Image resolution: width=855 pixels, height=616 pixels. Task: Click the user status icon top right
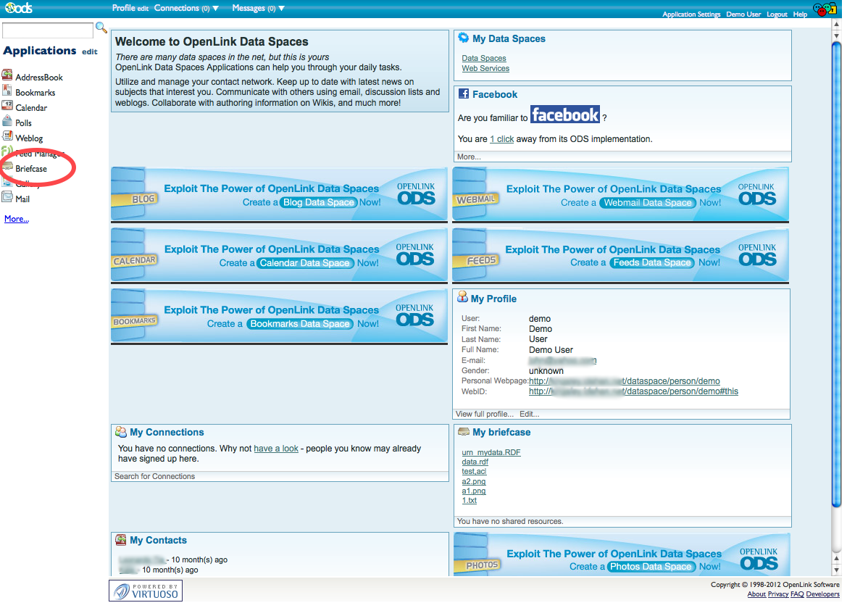(x=824, y=10)
